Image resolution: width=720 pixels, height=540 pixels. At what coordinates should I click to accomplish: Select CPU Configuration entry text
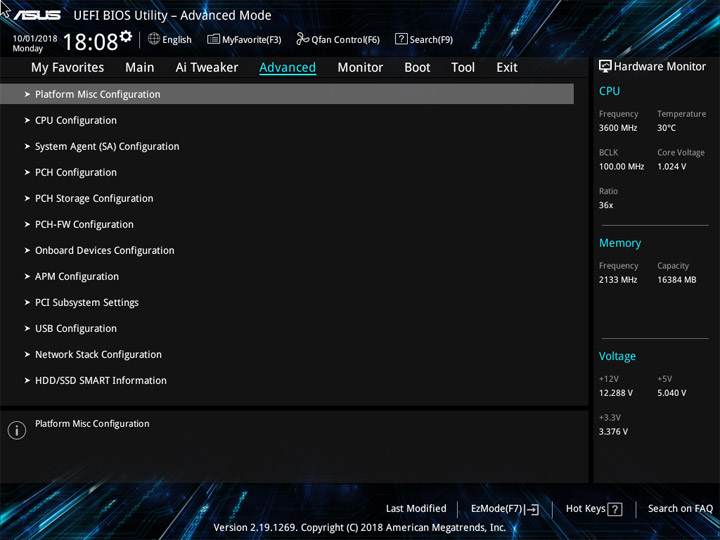point(76,120)
